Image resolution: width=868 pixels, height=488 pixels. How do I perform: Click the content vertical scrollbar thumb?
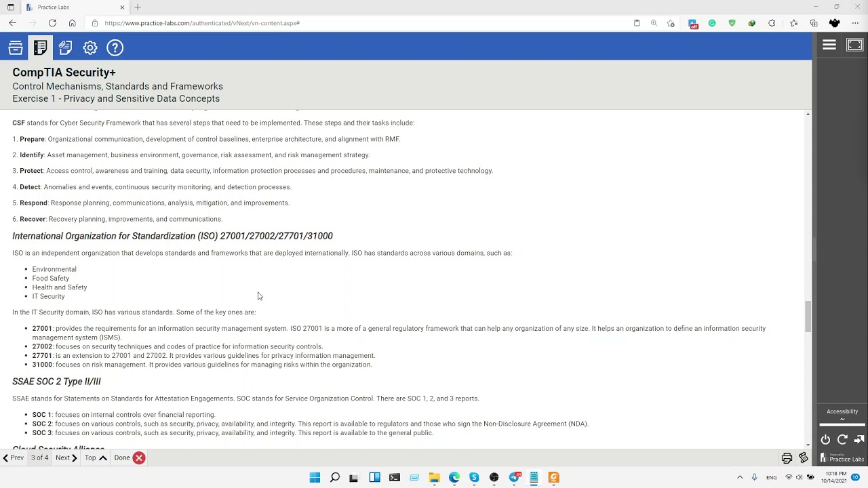click(x=808, y=317)
